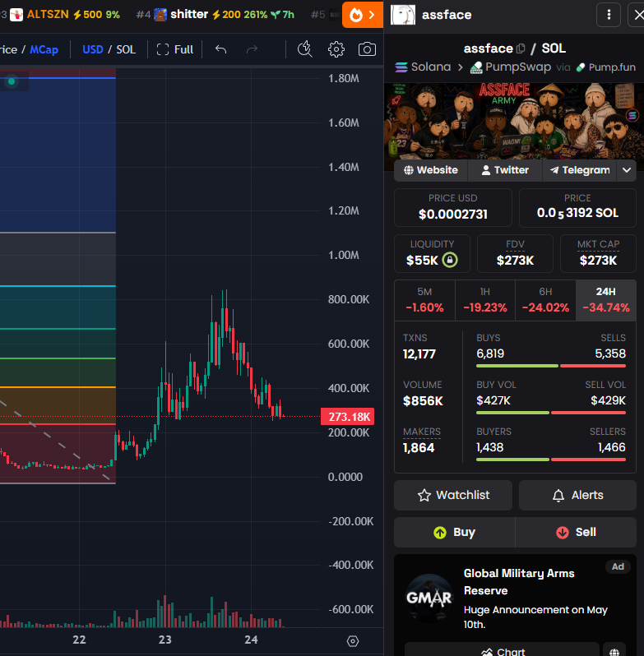Switch chart to MCap mode
Viewport: 644px width, 656px height.
[x=44, y=49]
